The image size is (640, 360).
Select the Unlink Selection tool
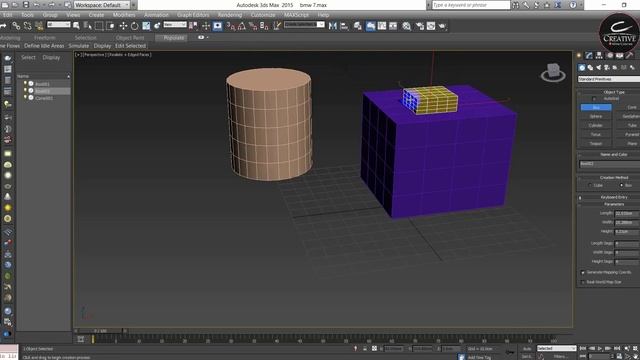pyautogui.click(x=27, y=26)
